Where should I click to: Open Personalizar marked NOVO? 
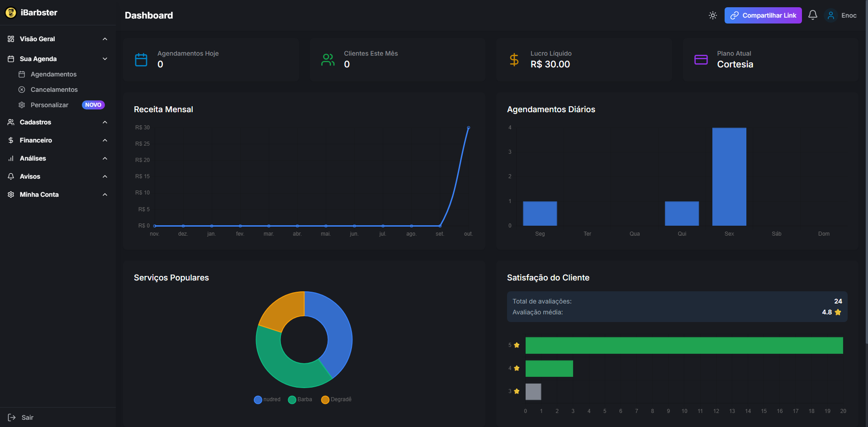click(x=50, y=105)
